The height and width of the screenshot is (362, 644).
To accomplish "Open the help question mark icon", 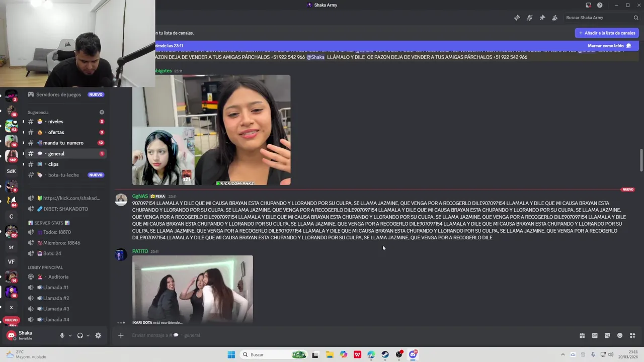I will [600, 5].
